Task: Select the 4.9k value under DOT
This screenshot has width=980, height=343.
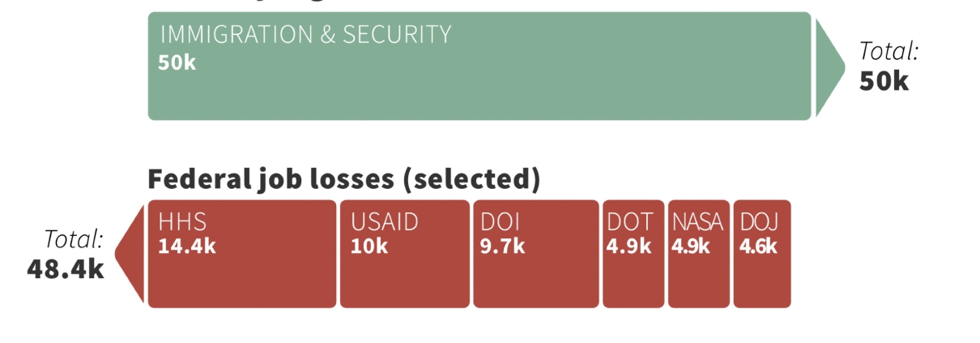Action: (629, 247)
